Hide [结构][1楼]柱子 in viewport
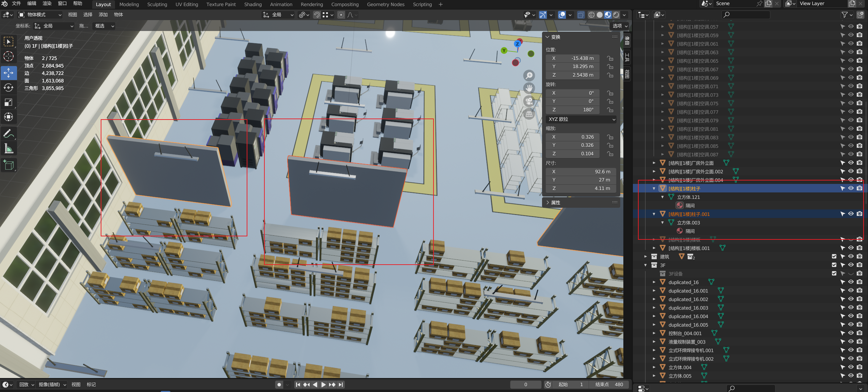The height and width of the screenshot is (392, 868). (x=851, y=188)
